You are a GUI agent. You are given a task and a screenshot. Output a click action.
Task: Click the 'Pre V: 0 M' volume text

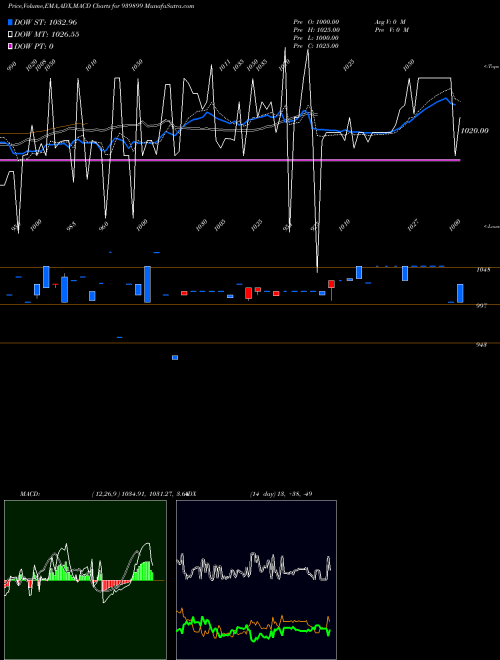[392, 29]
